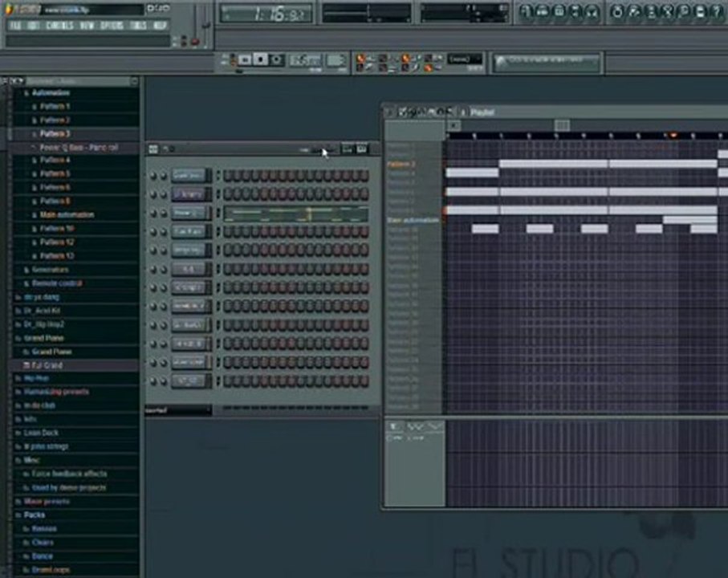Select the Piano roll entry under Pattern 3
The width and height of the screenshot is (728, 578).
coord(79,148)
